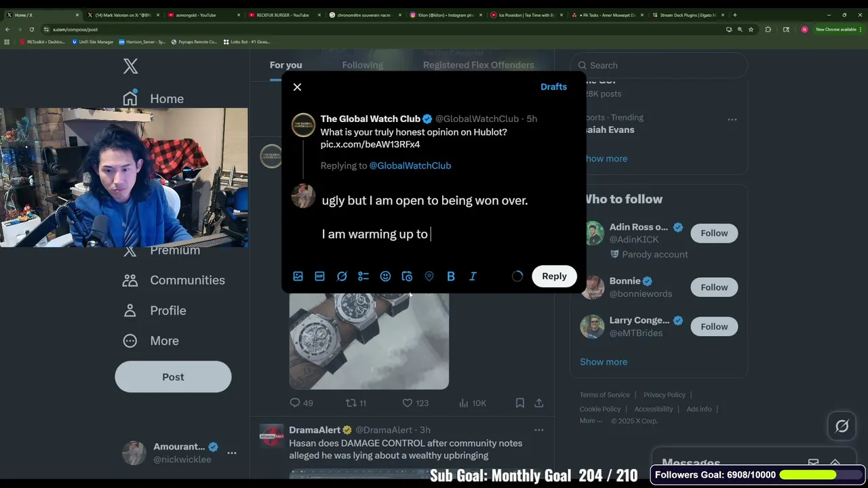The image size is (868, 488).
Task: Open a new browser tab
Action: (734, 15)
